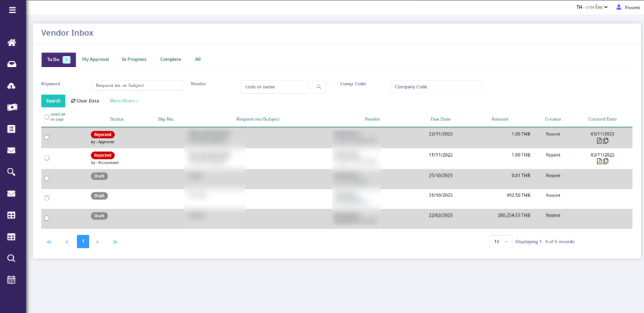Switch to the My Approval tab
Image resolution: width=644 pixels, height=313 pixels.
(95, 60)
